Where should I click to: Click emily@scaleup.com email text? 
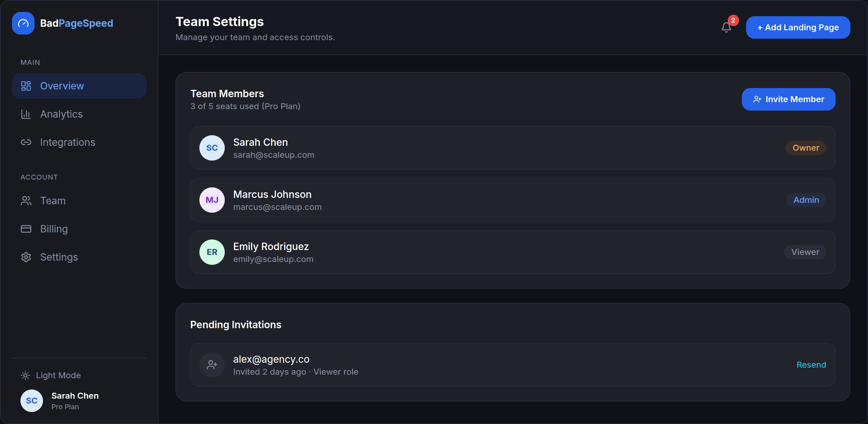tap(273, 259)
